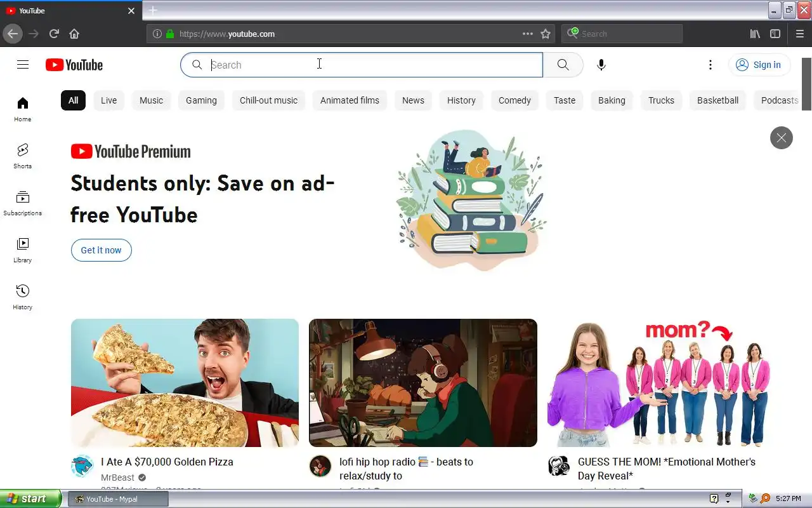Click the YouTube logo in header
This screenshot has height=508, width=812.
(74, 65)
